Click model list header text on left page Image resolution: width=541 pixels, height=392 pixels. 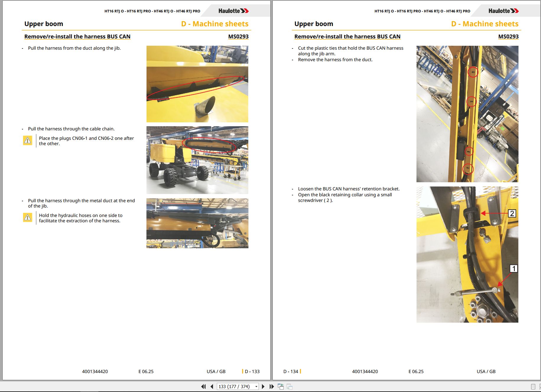click(x=152, y=11)
